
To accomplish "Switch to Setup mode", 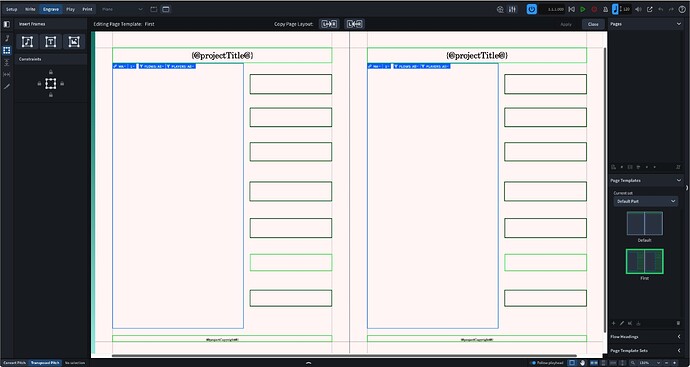I will (12, 9).
